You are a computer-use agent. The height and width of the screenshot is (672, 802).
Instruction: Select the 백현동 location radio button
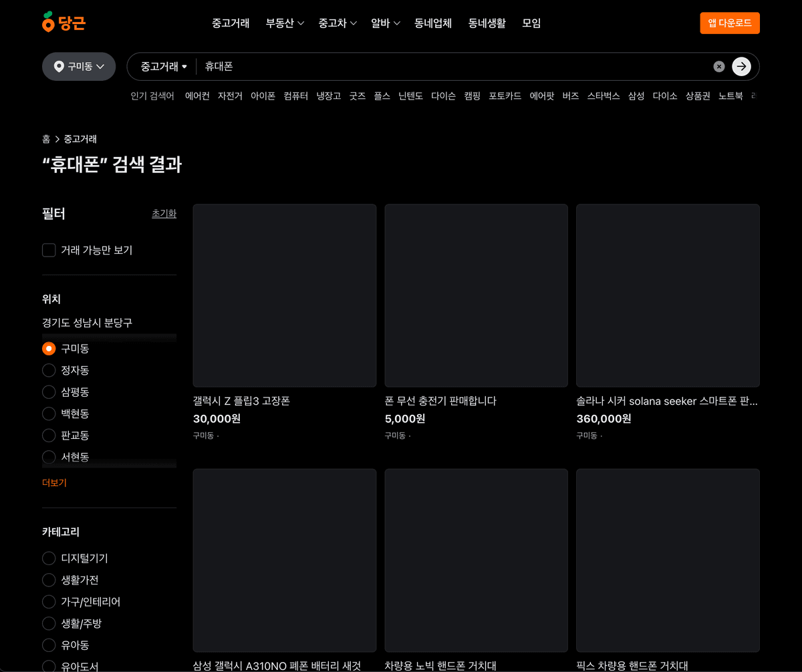point(49,413)
